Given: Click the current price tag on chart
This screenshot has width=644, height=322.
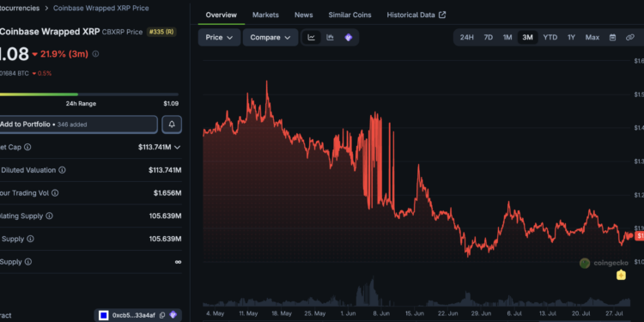Looking at the screenshot, I should pos(639,236).
